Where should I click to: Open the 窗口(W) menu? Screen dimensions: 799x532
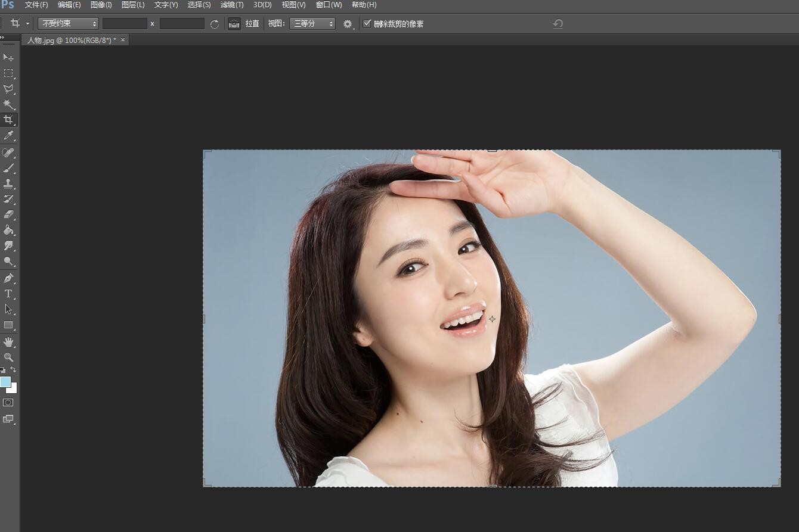[x=329, y=5]
